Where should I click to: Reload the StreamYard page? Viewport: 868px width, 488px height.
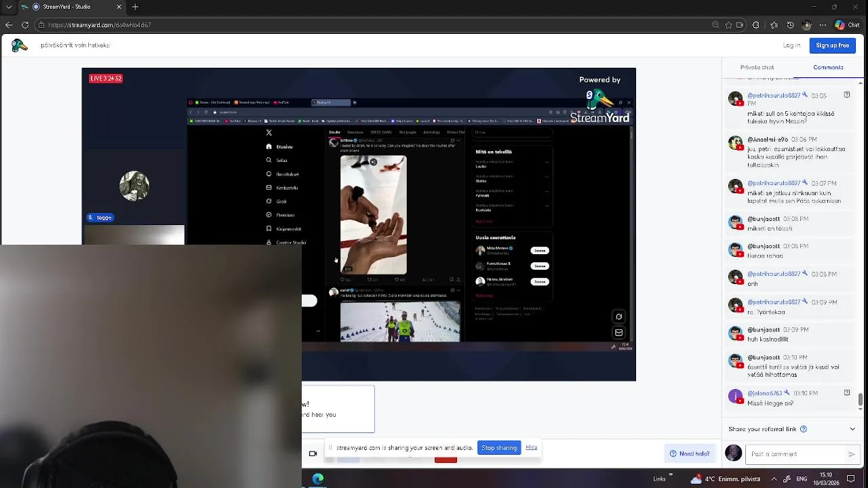point(25,25)
